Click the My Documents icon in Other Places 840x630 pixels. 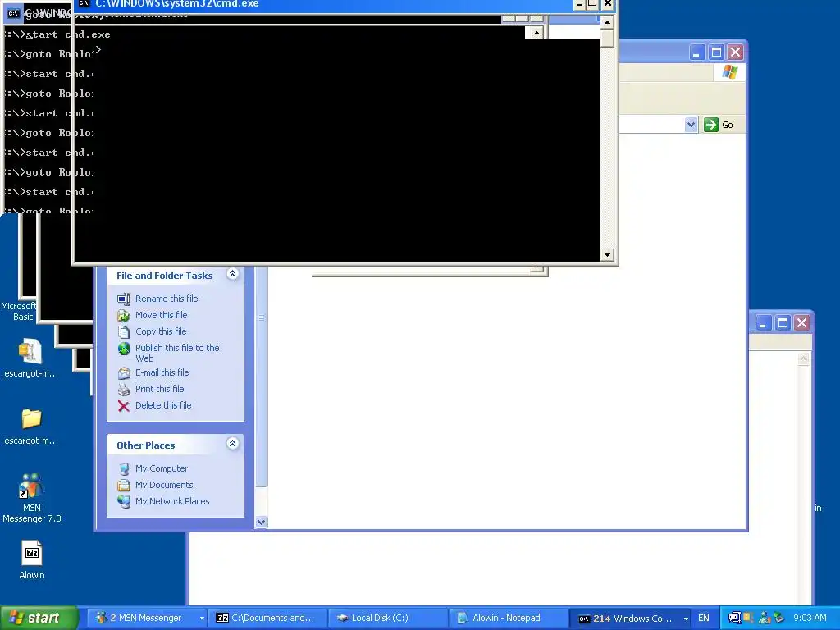tap(124, 486)
